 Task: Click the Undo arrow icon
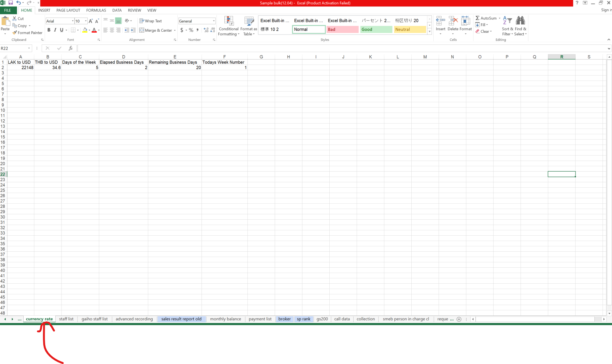(x=19, y=3)
